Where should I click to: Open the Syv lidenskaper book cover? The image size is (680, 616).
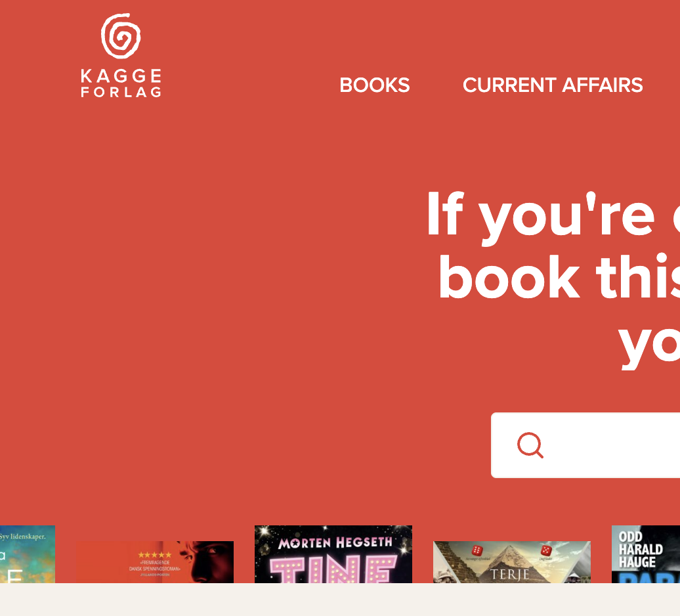[x=28, y=554]
